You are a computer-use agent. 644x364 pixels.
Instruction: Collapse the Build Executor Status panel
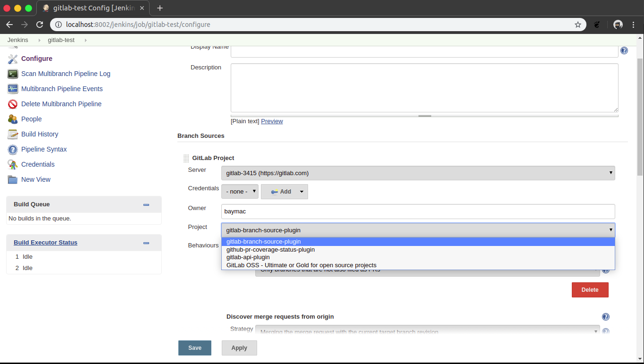point(146,243)
